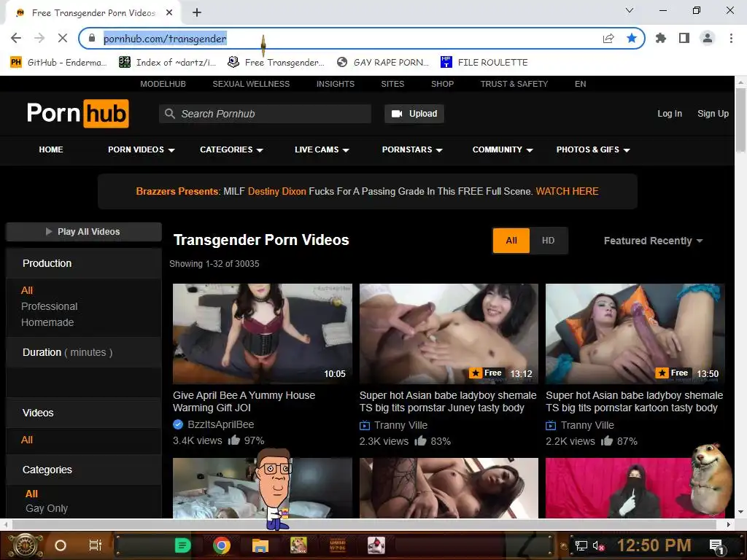Open INSIGHTS in the top bar
747x560 pixels.
(x=336, y=84)
